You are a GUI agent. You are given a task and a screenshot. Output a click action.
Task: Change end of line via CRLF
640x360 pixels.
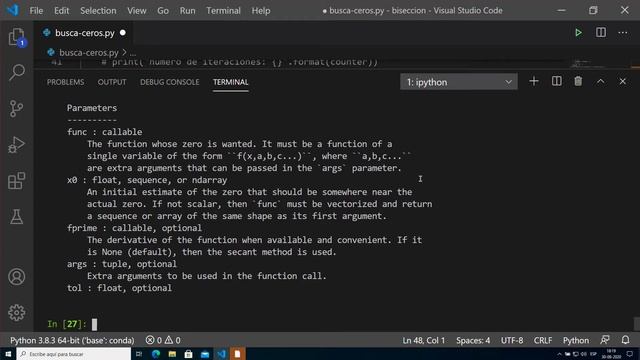(x=543, y=340)
